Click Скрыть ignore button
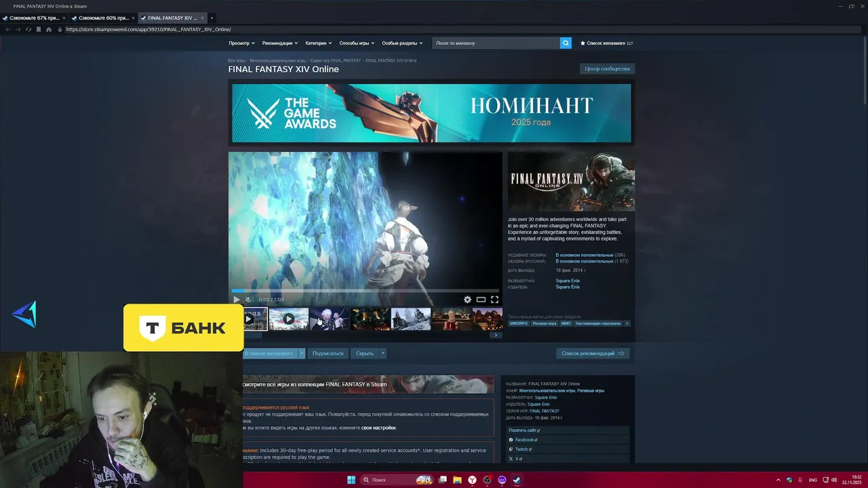 [365, 353]
